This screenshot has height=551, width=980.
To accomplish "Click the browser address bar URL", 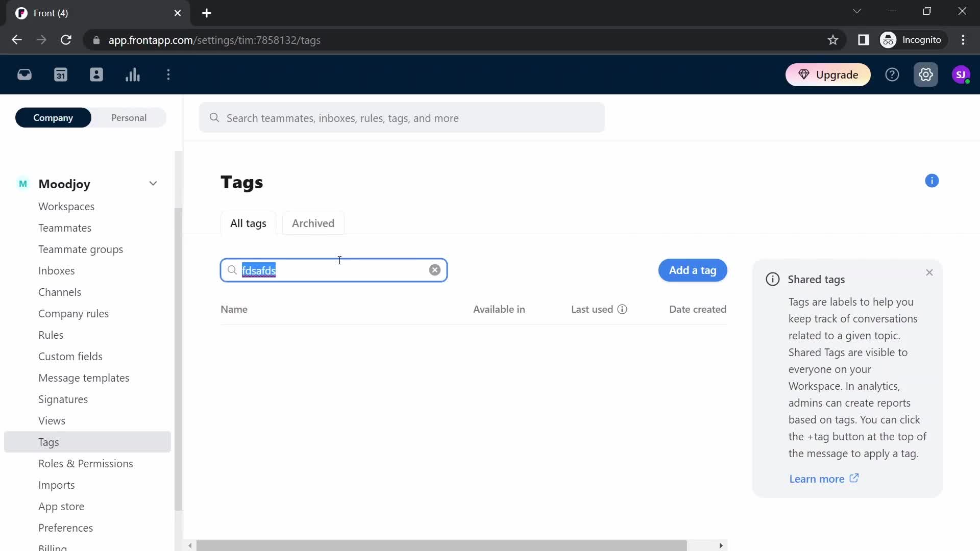I will pos(214,40).
